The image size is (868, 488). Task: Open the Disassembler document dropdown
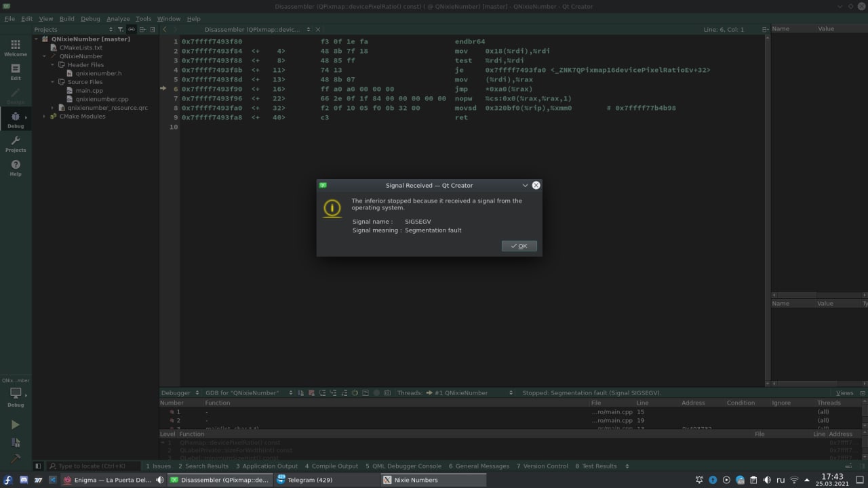click(258, 29)
